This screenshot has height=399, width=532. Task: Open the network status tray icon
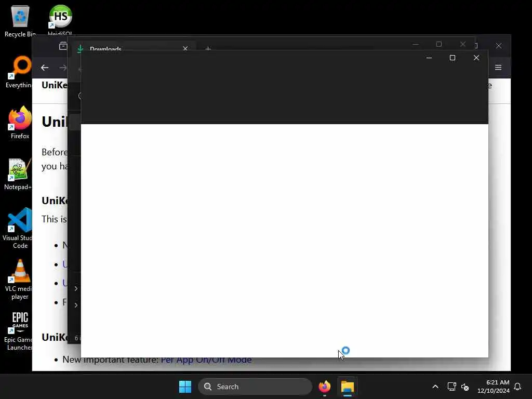point(451,387)
